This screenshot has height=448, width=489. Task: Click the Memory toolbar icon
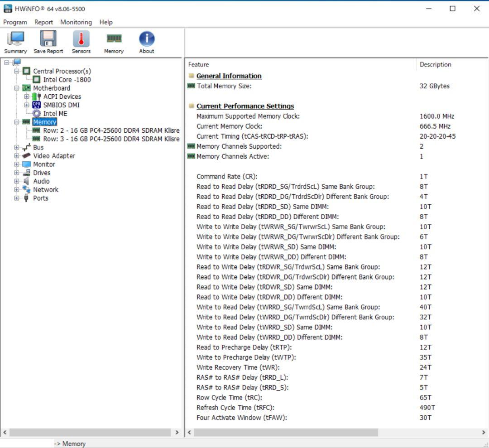(x=114, y=39)
